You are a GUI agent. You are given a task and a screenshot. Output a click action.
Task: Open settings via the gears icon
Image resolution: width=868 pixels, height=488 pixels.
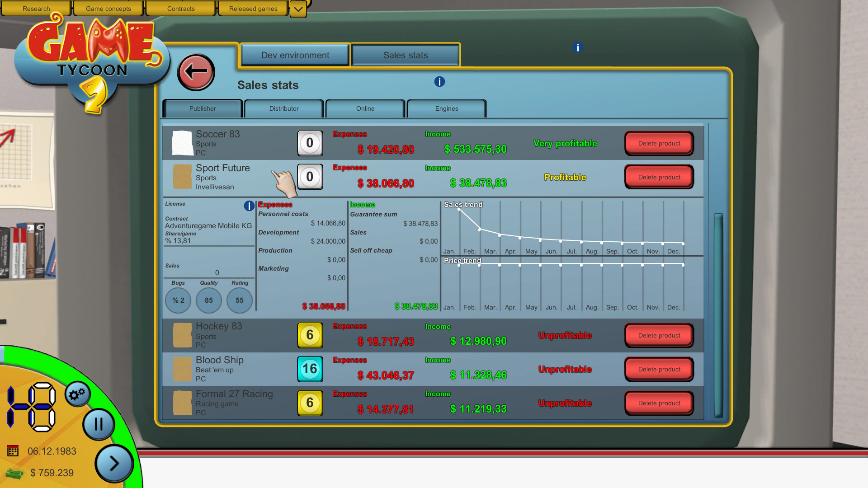(x=77, y=394)
